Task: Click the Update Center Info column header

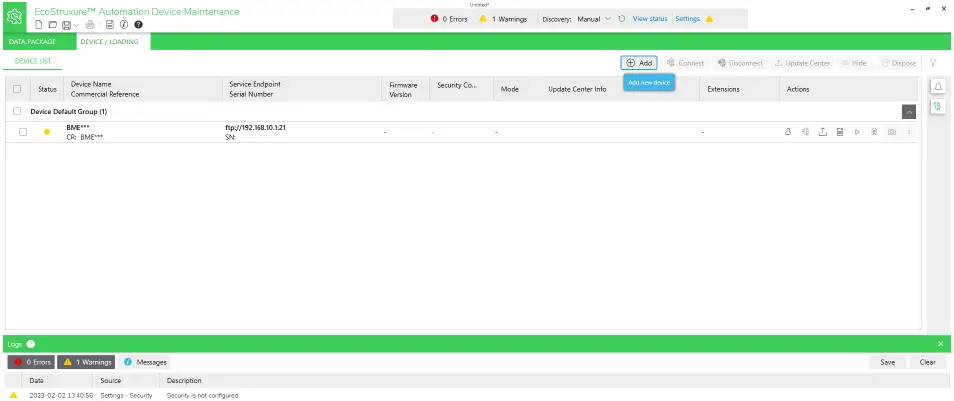Action: (x=577, y=89)
